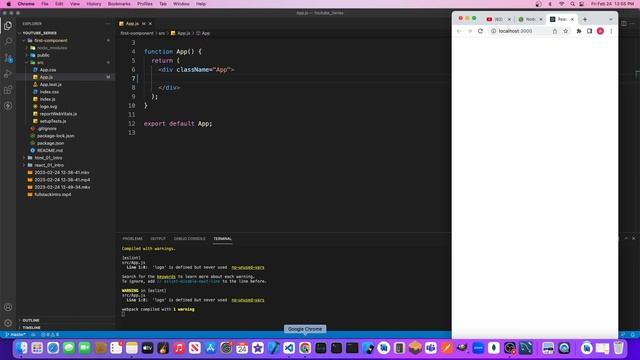
Task: Click no-unused-vars link in eslint section
Action: coord(248,267)
